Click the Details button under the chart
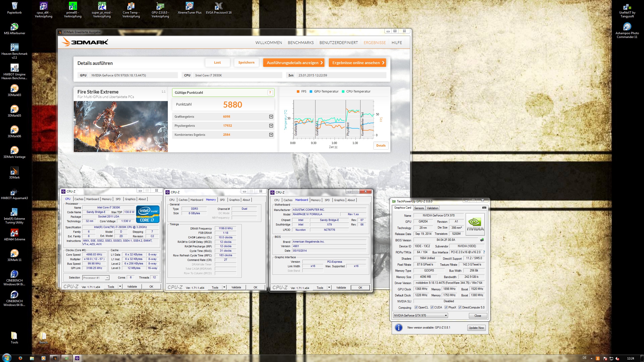 pyautogui.click(x=381, y=146)
